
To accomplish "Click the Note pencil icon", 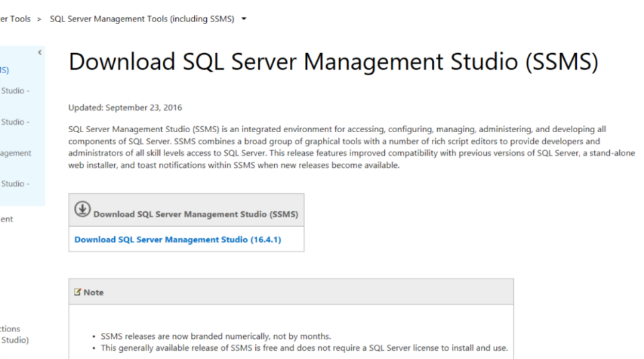I will 77,292.
